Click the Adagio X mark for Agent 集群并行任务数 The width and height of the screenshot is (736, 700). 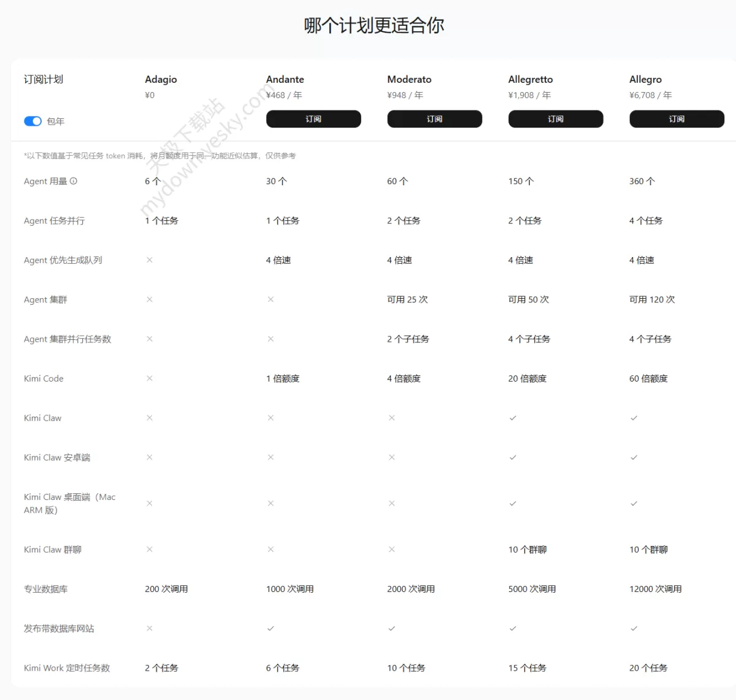(x=149, y=339)
